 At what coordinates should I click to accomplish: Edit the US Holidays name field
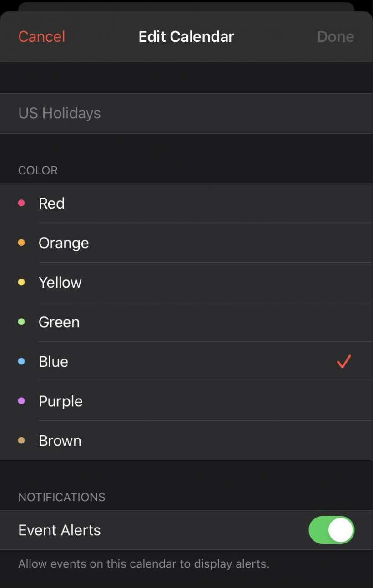[60, 113]
